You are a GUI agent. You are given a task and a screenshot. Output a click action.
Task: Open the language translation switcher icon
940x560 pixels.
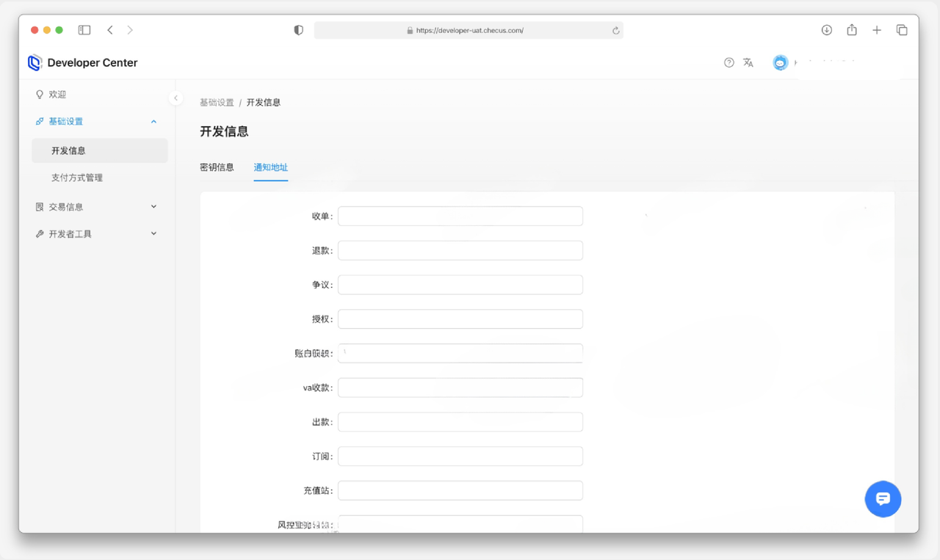click(x=748, y=63)
